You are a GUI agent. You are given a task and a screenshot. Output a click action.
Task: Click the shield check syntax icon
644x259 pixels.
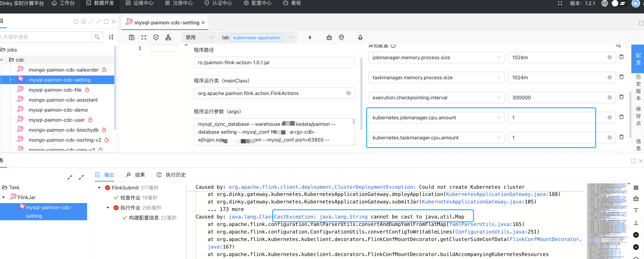(x=156, y=37)
